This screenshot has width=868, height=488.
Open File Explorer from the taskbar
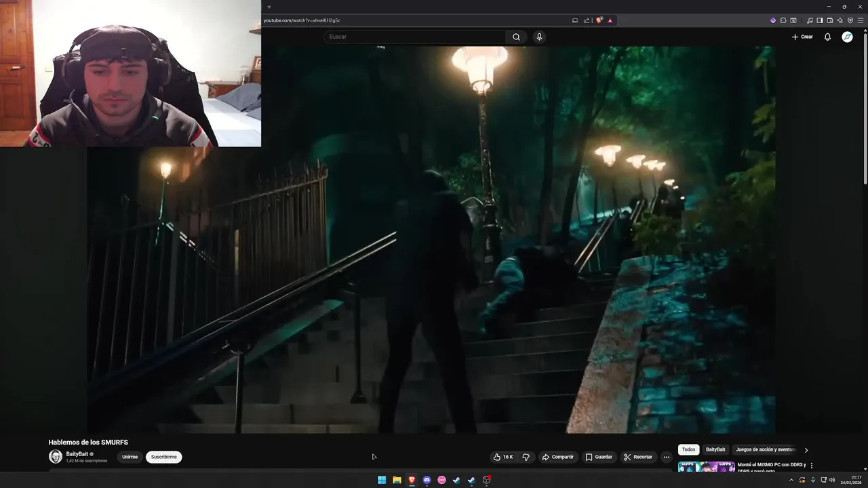(x=397, y=480)
